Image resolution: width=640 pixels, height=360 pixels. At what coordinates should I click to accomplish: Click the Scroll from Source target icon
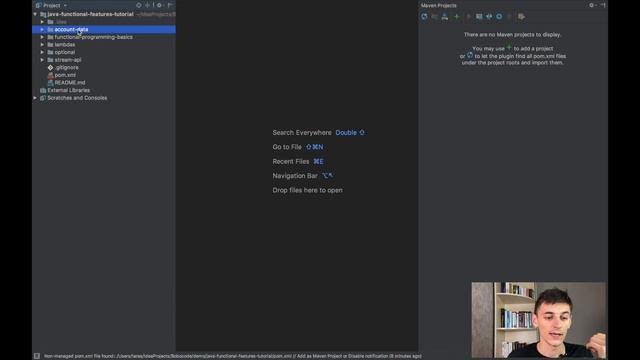[x=139, y=5]
